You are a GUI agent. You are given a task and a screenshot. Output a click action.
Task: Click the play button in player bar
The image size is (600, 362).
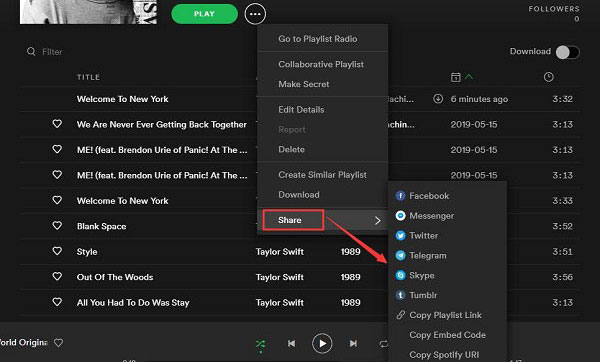(322, 343)
